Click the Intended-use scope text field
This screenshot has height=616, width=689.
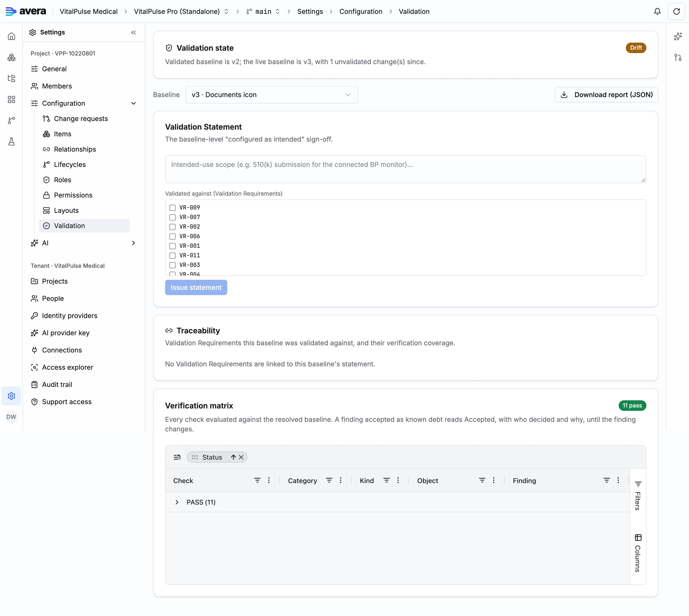[x=405, y=169]
